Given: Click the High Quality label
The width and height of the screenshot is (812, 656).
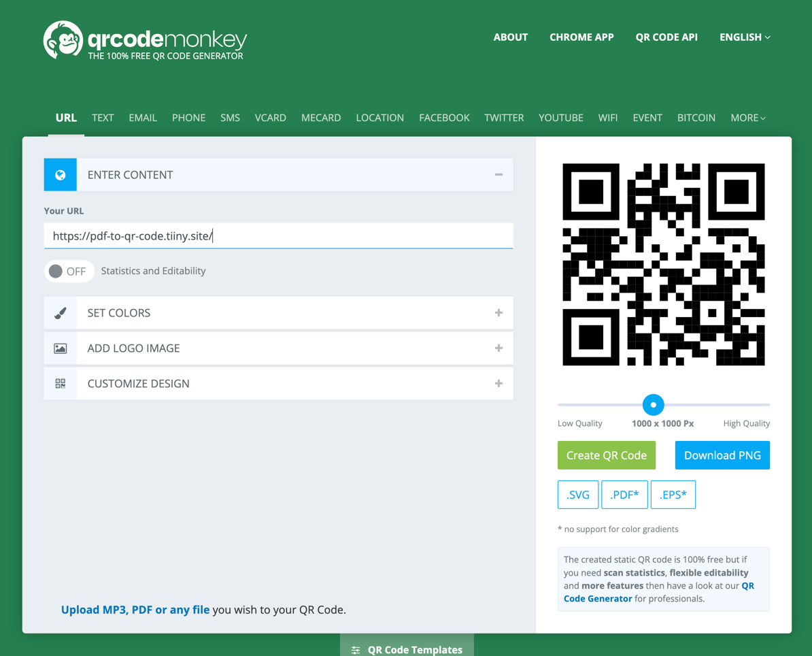Looking at the screenshot, I should coord(746,423).
